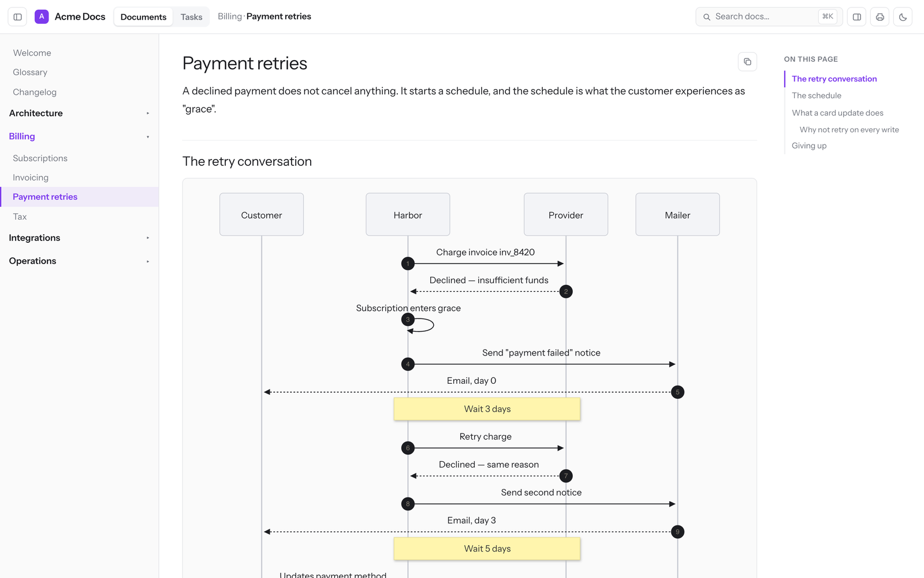The width and height of the screenshot is (924, 578).
Task: Click sequence step 5 marker on Mailer
Action: point(677,392)
